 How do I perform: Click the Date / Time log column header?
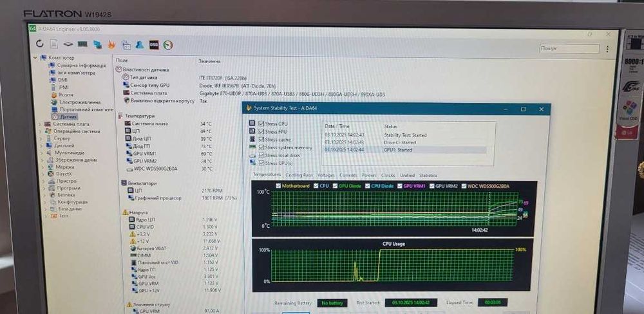(337, 126)
